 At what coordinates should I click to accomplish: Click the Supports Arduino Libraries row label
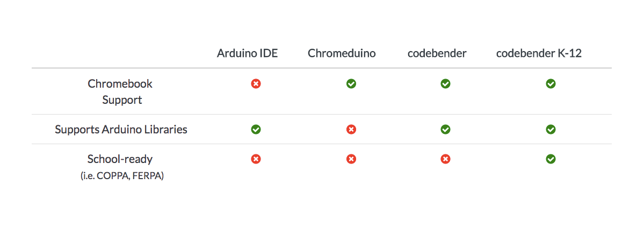tap(121, 130)
